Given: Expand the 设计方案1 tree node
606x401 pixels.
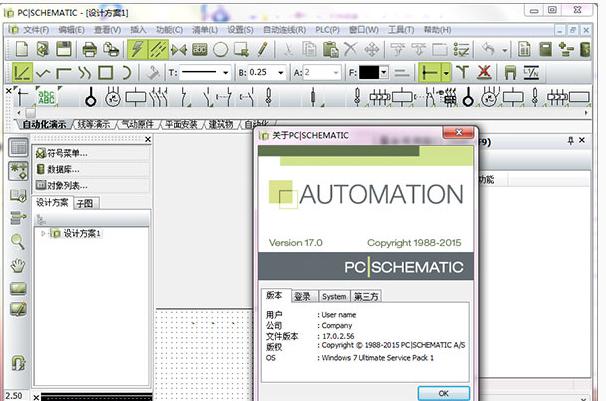Looking at the screenshot, I should (43, 233).
